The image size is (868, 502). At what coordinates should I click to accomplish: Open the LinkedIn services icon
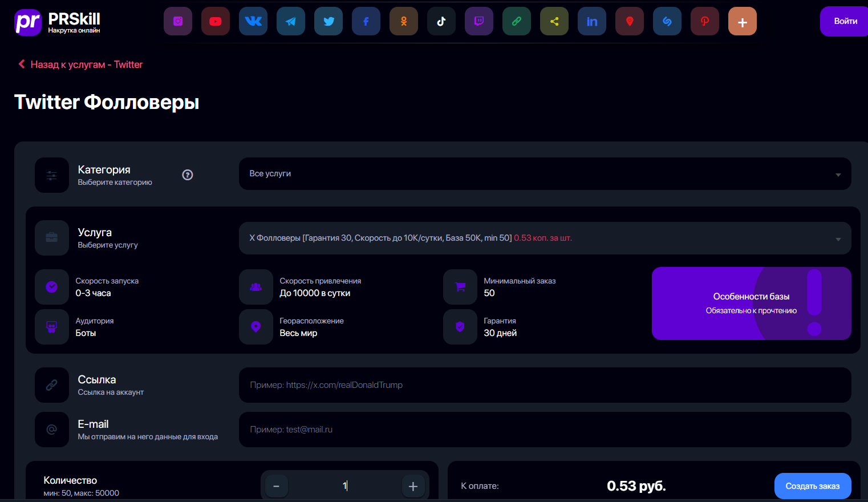pos(592,21)
